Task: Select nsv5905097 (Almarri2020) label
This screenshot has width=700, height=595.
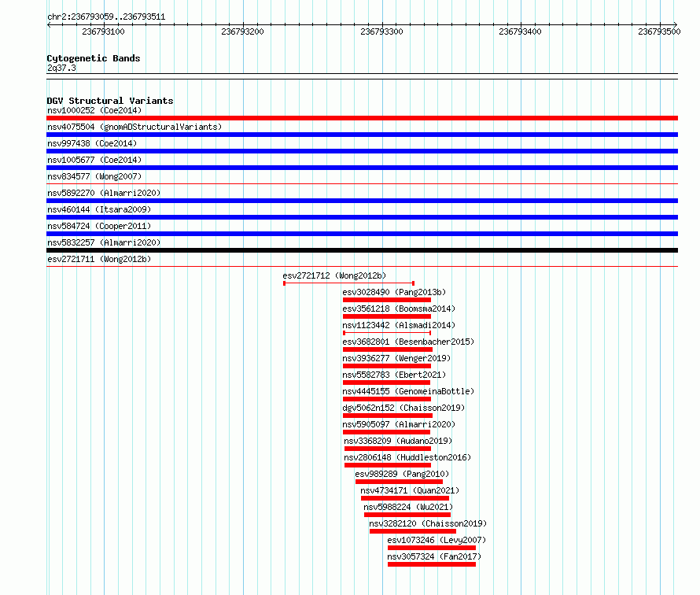Action: (399, 424)
